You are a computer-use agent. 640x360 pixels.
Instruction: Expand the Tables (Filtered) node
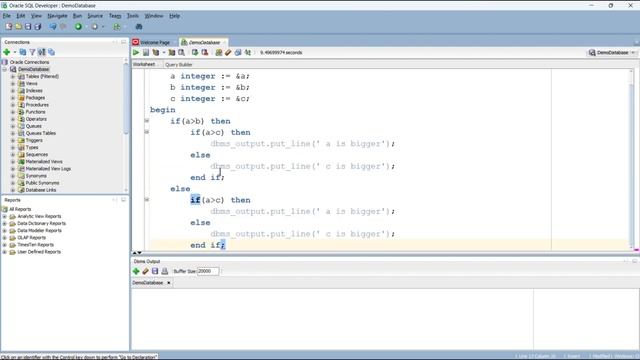point(13,76)
